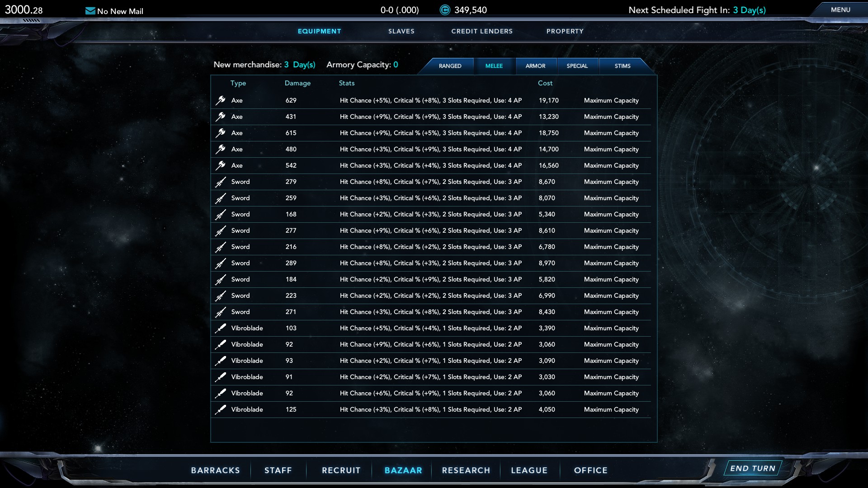Click the 0-0 (.000) record text
868x488 pixels.
[400, 10]
